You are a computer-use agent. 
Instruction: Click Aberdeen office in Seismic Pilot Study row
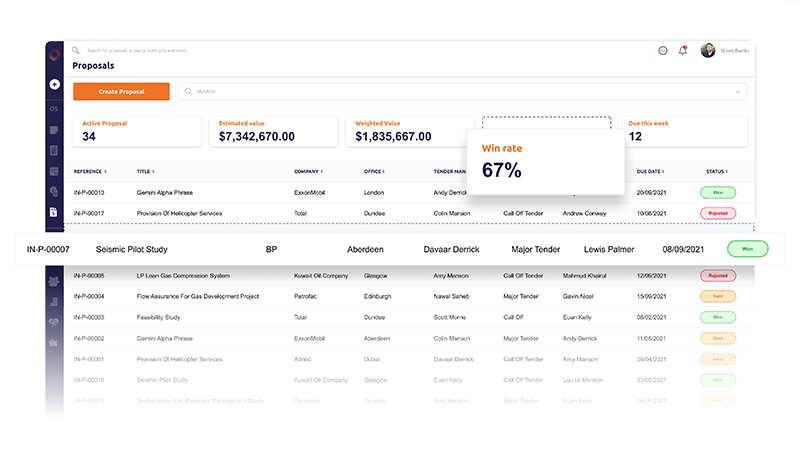click(365, 249)
